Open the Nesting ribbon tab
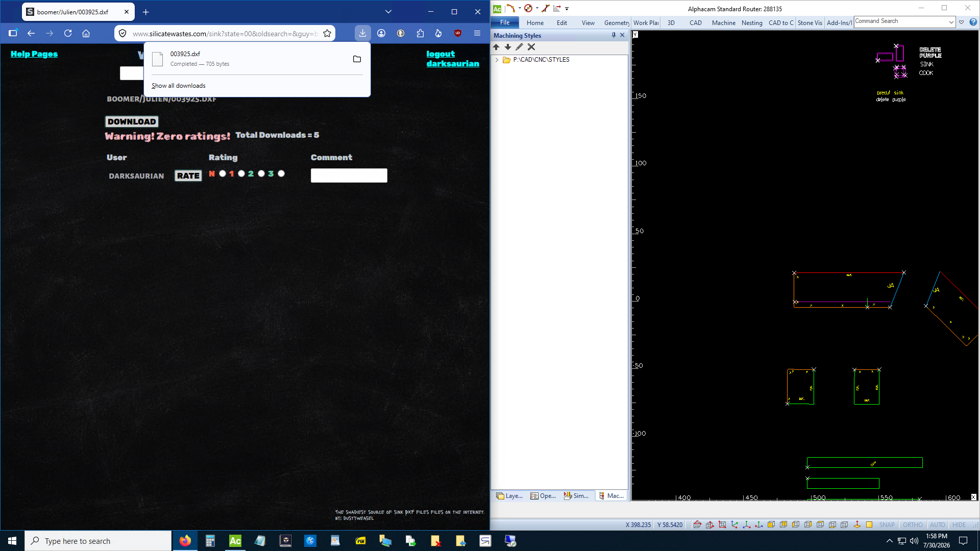 pyautogui.click(x=752, y=22)
